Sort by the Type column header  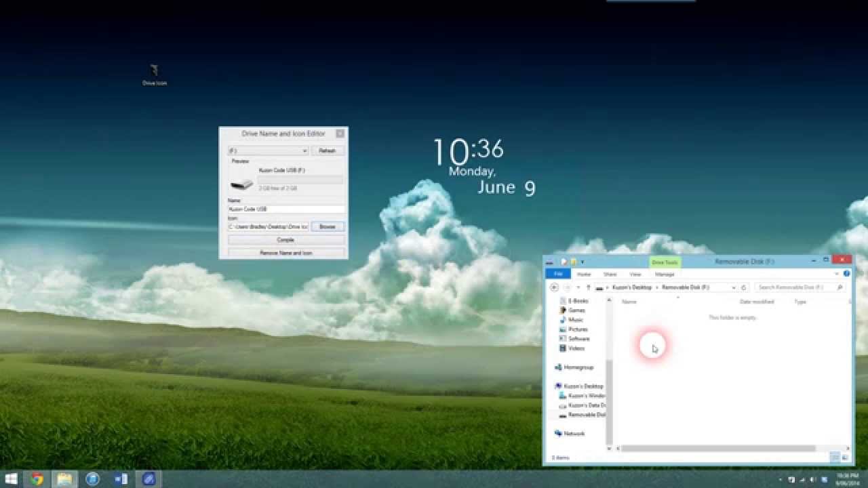(x=800, y=302)
